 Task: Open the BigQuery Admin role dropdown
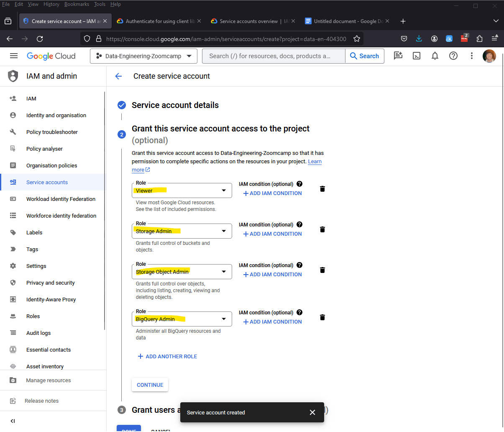pyautogui.click(x=182, y=319)
